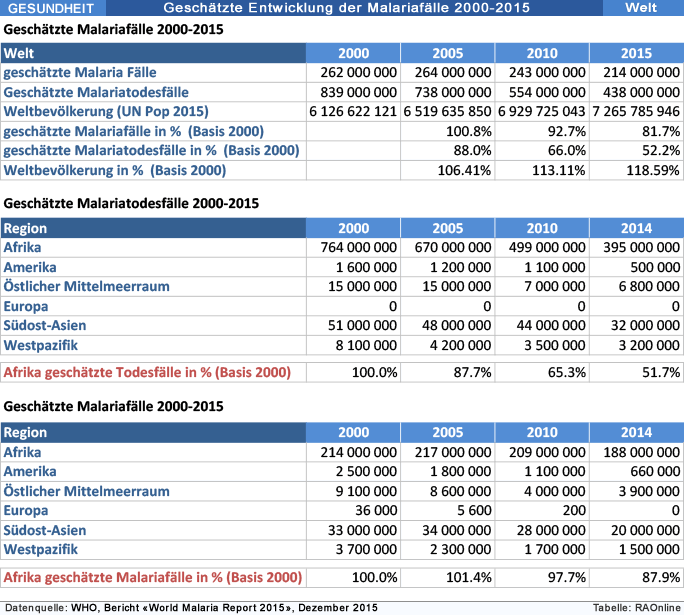Click the percentage 81.7%
684x615 pixels.
point(661,131)
